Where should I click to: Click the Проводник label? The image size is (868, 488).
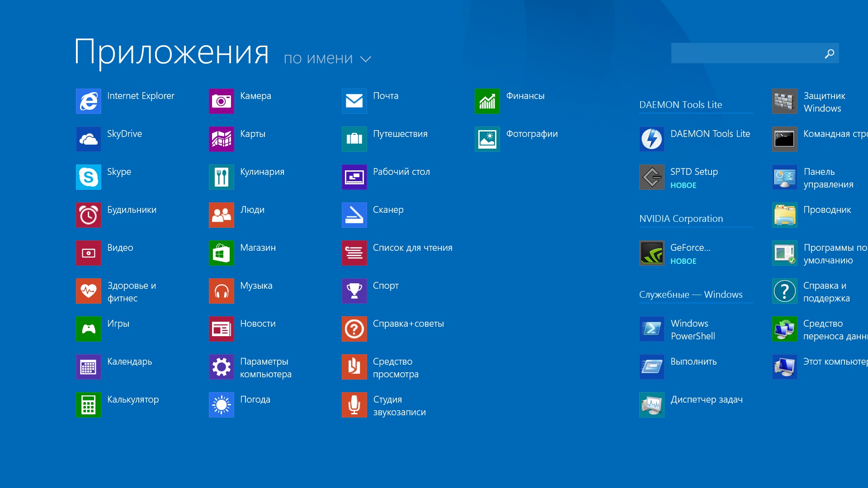point(827,210)
